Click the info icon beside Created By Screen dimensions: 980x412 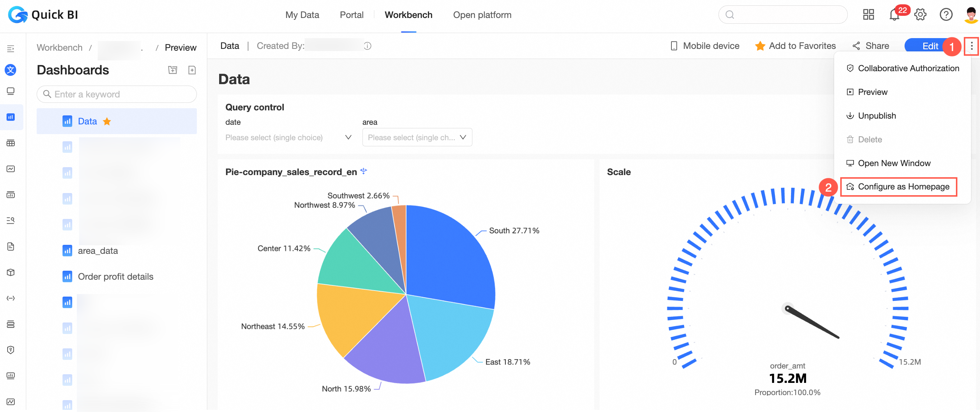(367, 46)
